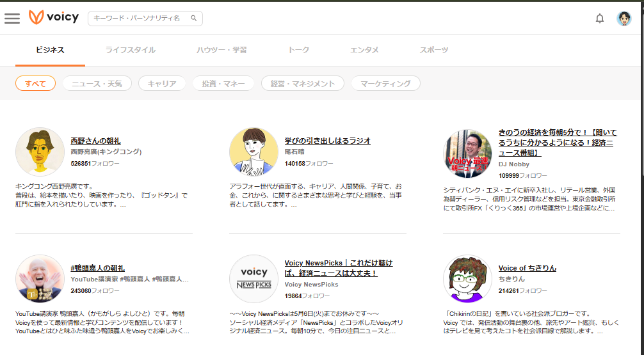The width and height of the screenshot is (644, 355).
Task: Open the 西野さんの朝礼 channel link
Action: pyautogui.click(x=95, y=141)
